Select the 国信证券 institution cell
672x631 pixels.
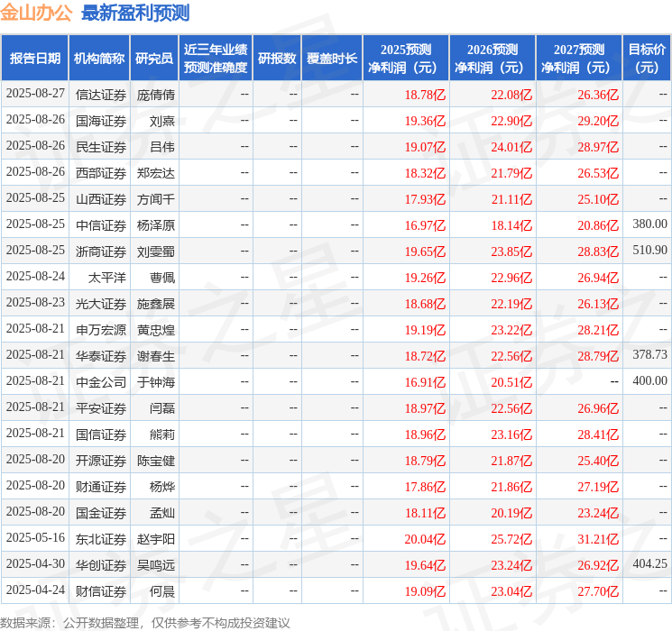(x=101, y=434)
